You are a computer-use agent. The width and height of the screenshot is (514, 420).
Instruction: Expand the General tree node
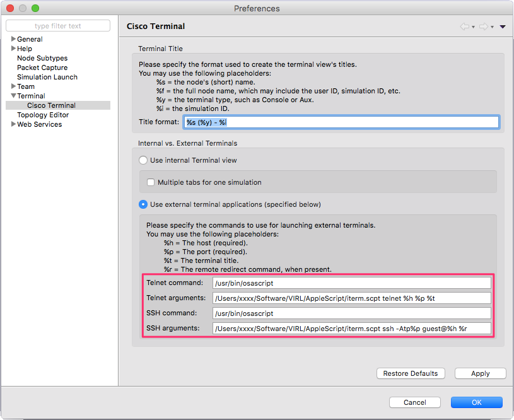13,38
